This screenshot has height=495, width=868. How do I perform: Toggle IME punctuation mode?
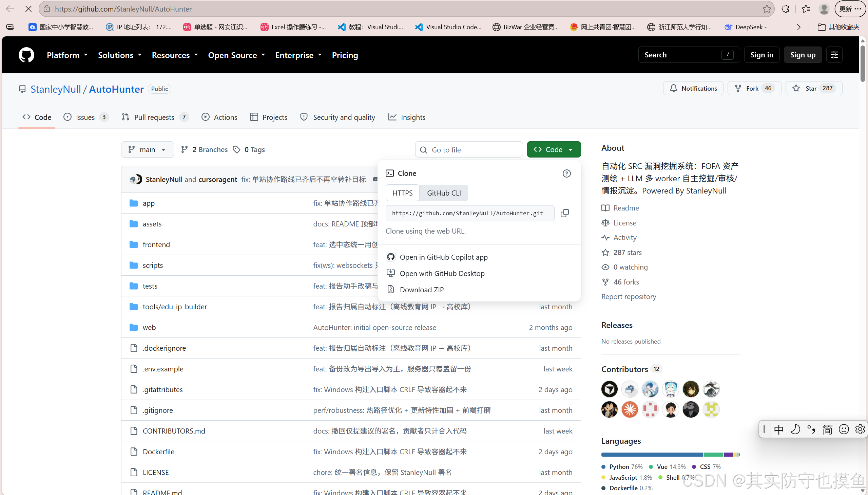811,429
